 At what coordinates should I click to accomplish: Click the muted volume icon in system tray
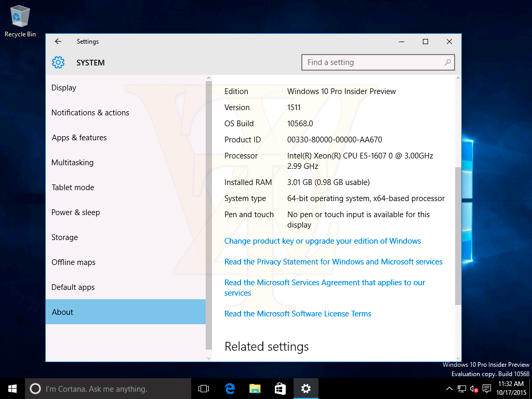click(x=473, y=389)
